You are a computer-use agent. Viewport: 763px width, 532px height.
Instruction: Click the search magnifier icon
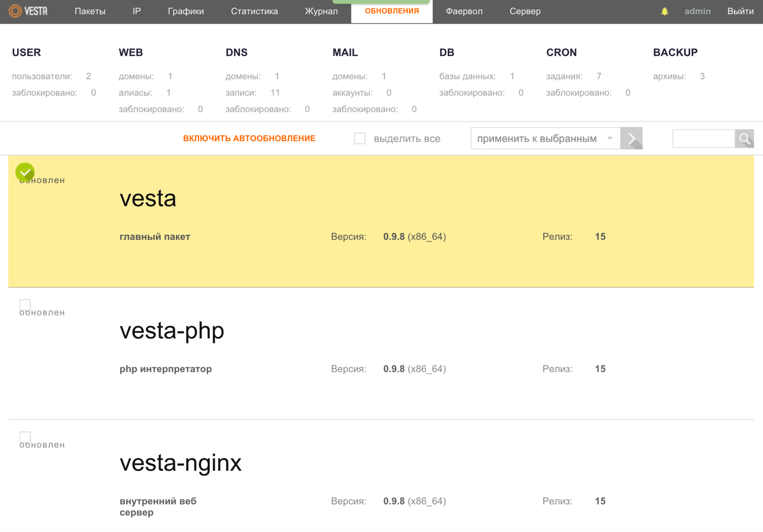(744, 139)
